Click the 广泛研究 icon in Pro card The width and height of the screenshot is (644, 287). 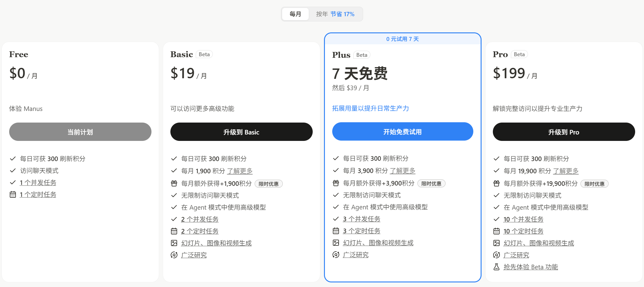[497, 255]
